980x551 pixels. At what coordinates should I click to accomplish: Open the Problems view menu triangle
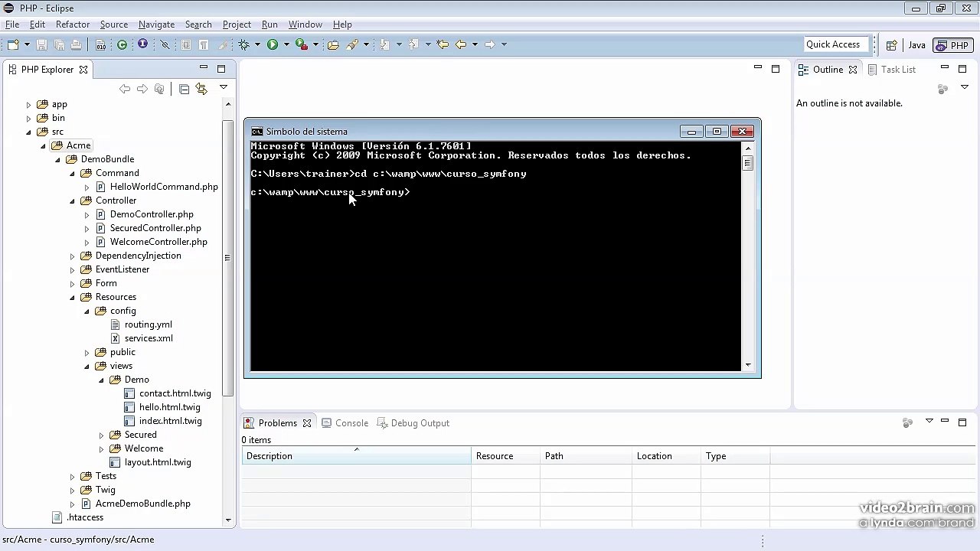point(929,421)
